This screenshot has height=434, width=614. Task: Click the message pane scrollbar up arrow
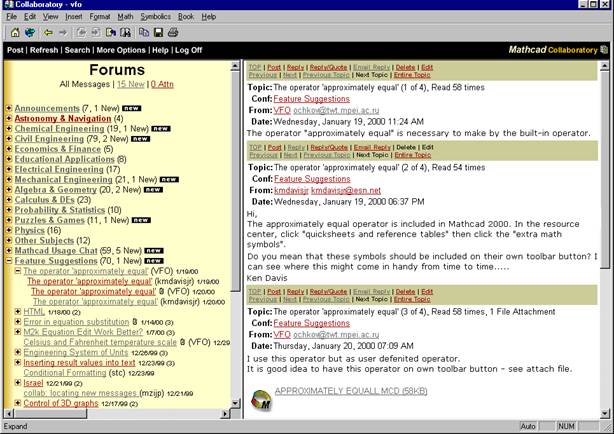pos(604,66)
